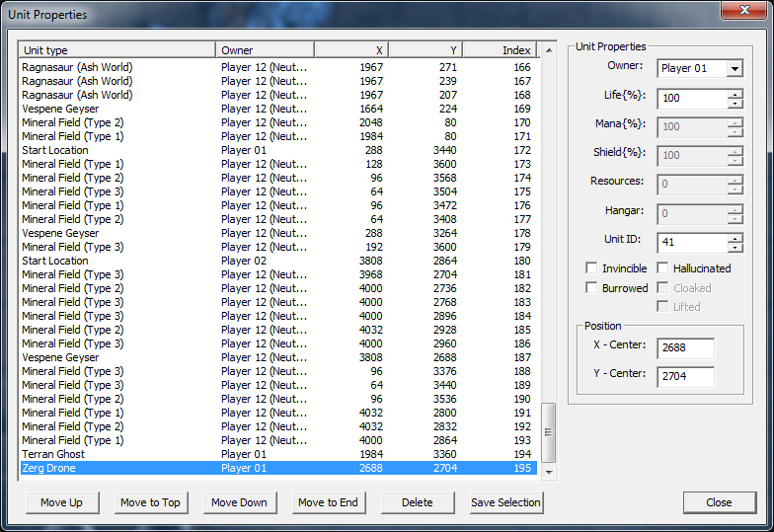Increase Life percentage with up arrow

[x=735, y=95]
